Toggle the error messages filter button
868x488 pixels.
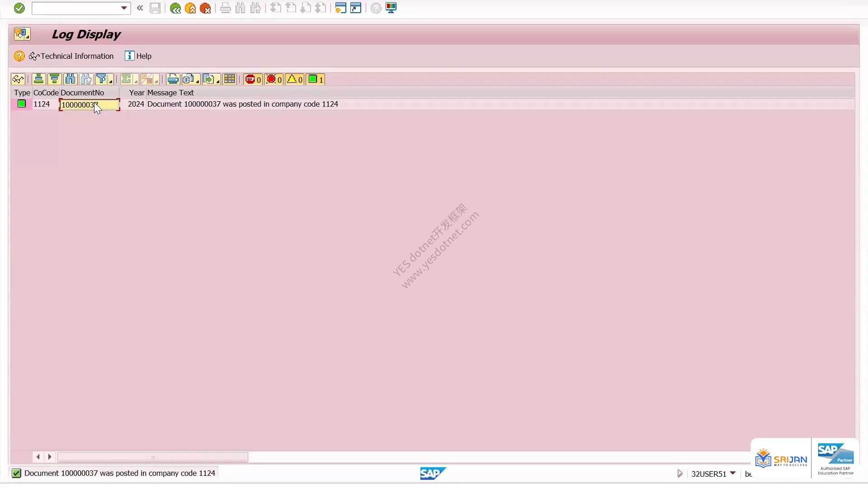(x=274, y=80)
